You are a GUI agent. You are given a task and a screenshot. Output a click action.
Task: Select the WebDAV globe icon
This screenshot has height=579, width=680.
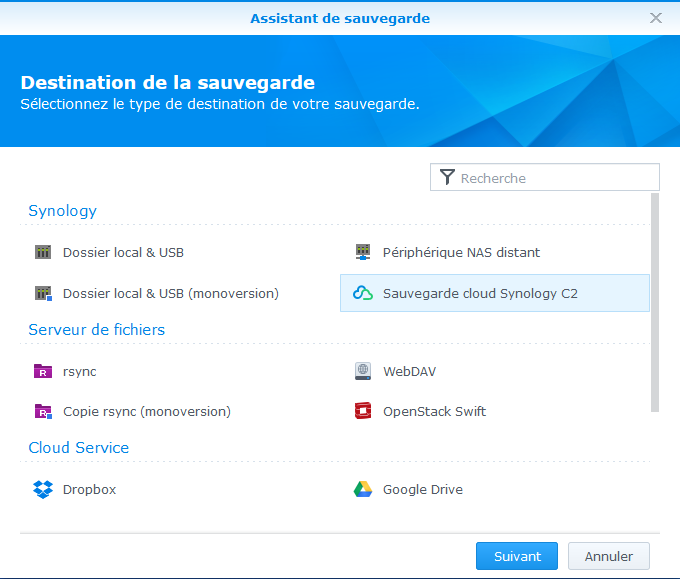(363, 372)
